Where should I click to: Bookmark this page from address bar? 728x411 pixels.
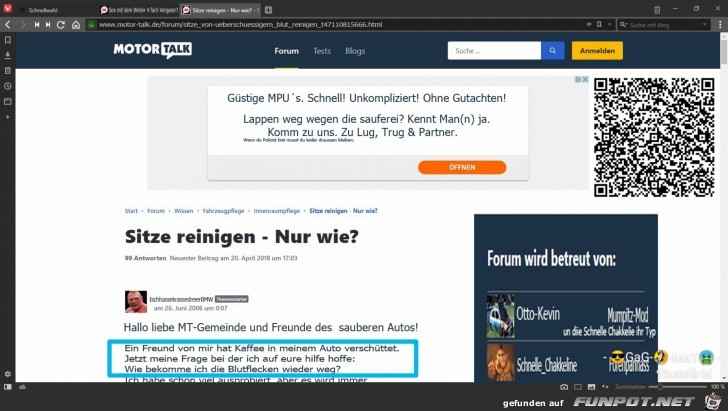point(599,25)
